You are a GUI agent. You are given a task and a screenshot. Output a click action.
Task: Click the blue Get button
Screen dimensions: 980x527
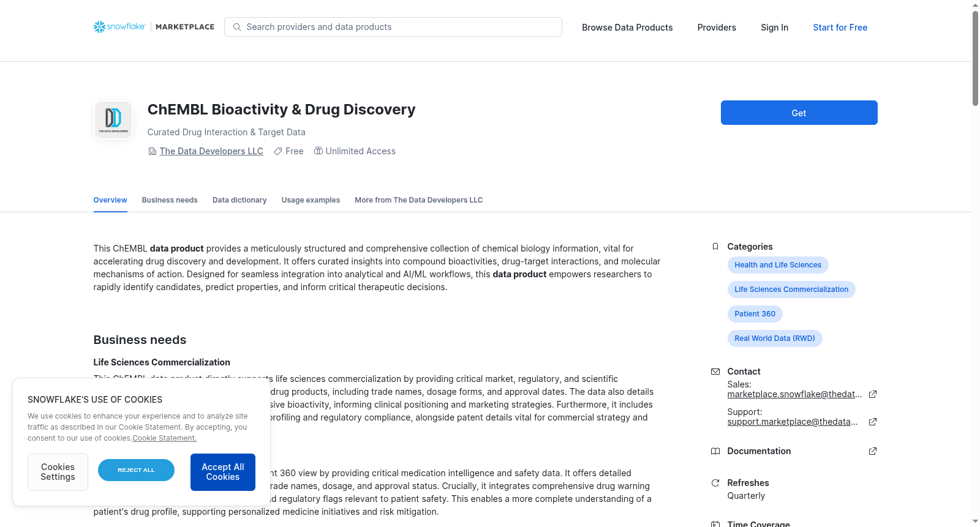(x=799, y=113)
